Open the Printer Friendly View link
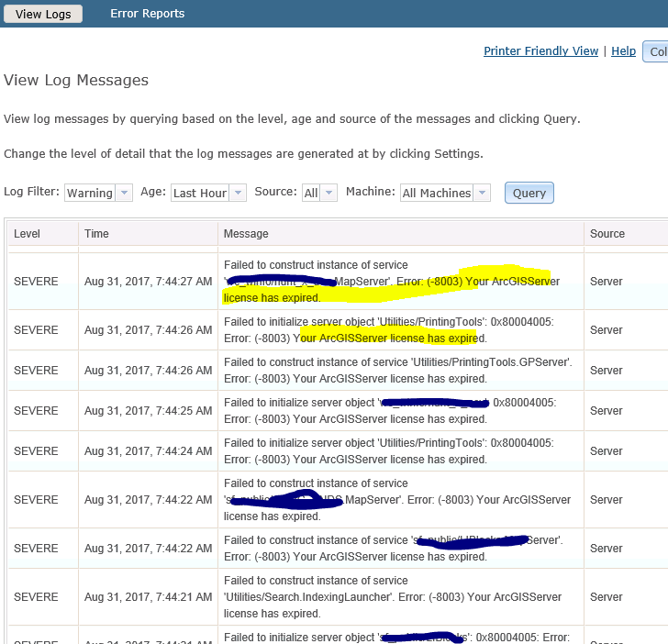 [540, 51]
